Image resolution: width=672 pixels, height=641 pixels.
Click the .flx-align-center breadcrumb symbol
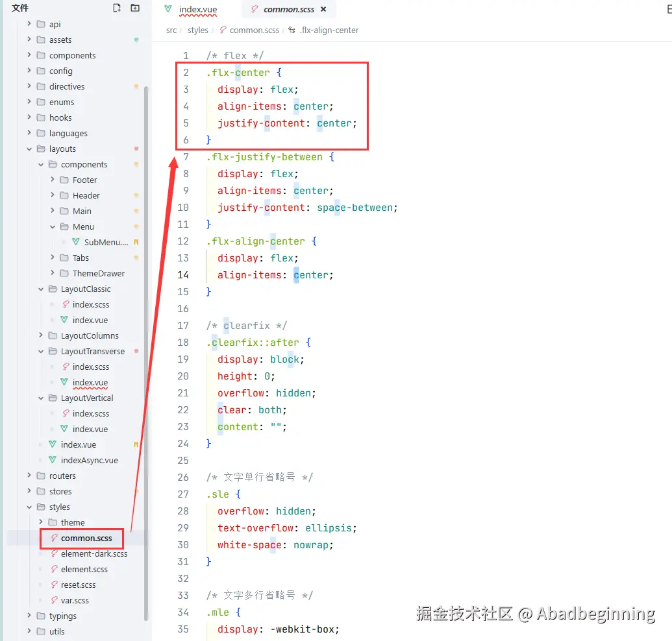[329, 30]
